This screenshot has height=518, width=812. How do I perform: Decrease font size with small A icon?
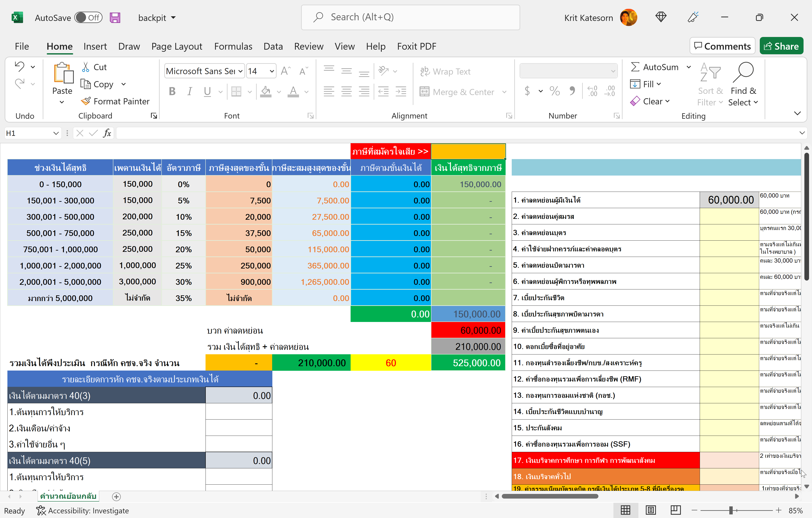point(303,71)
